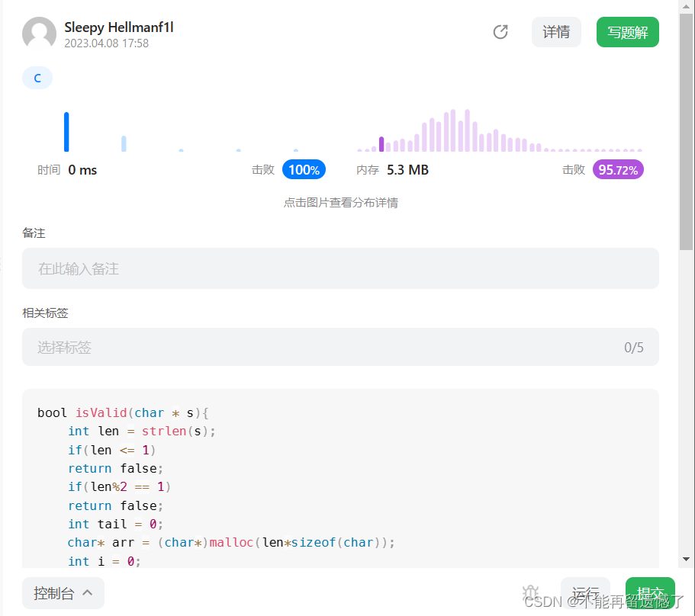695x616 pixels.
Task: Click the highlighted blue runtime bar
Action: click(x=66, y=132)
